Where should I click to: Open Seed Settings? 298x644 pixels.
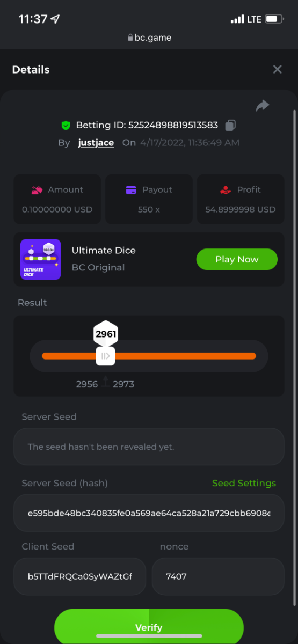click(x=244, y=483)
